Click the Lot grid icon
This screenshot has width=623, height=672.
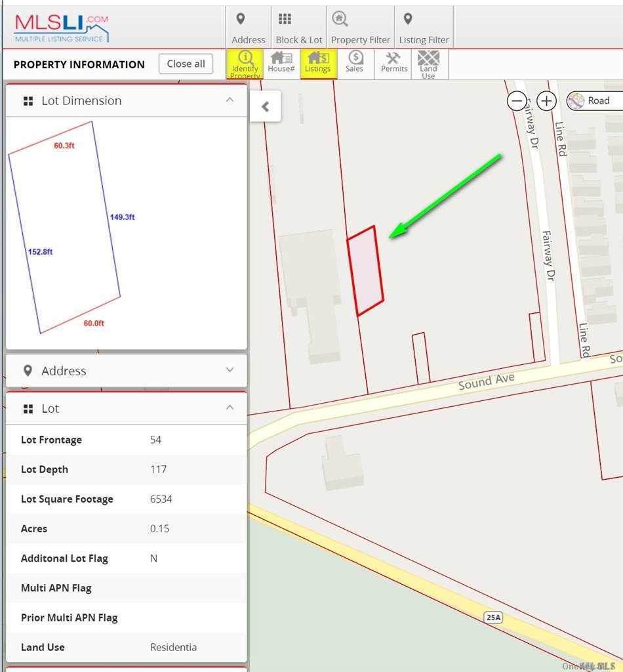click(28, 409)
